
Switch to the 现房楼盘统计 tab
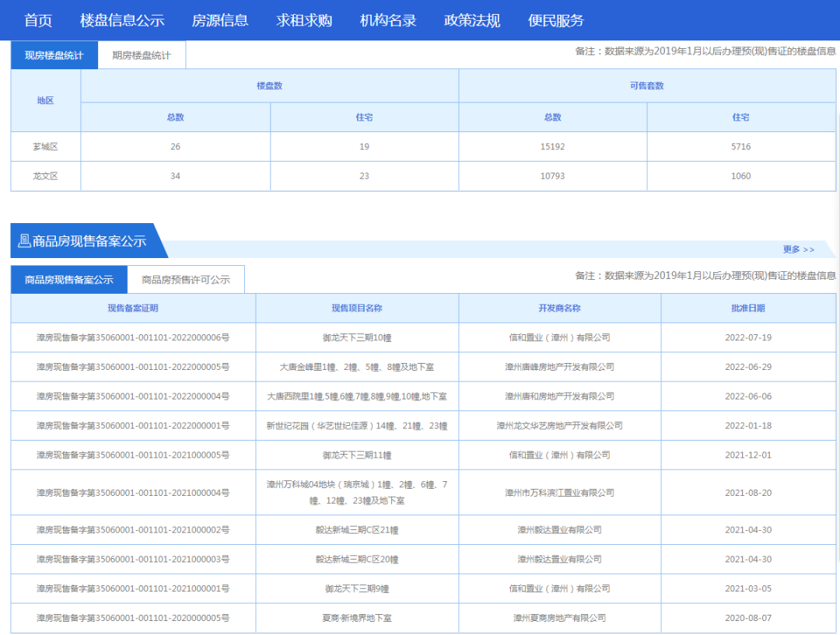pyautogui.click(x=54, y=55)
